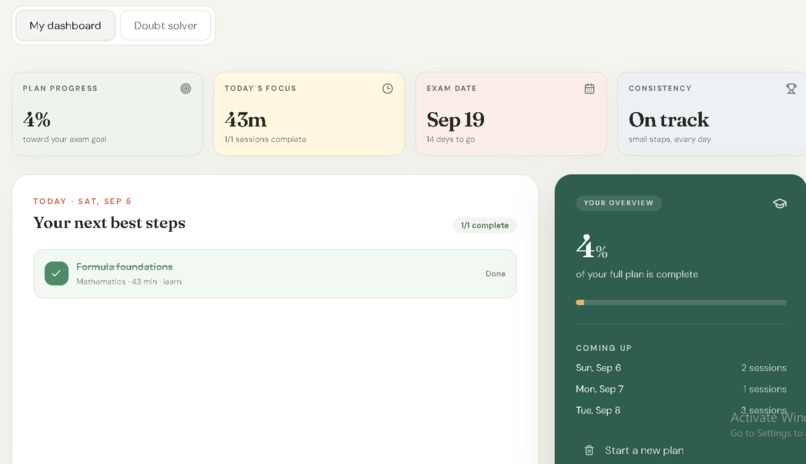Click the 14 days to go text

(451, 139)
